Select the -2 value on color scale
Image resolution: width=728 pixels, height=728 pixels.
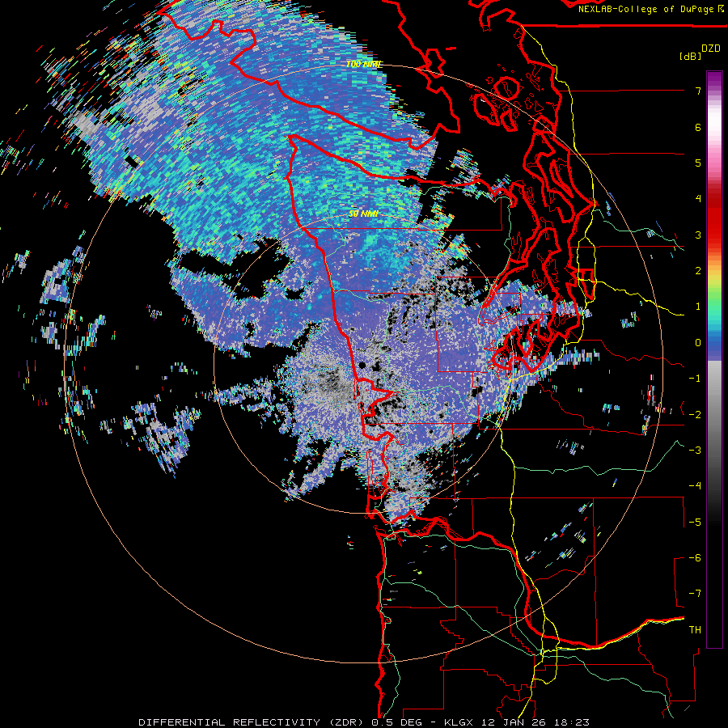695,415
